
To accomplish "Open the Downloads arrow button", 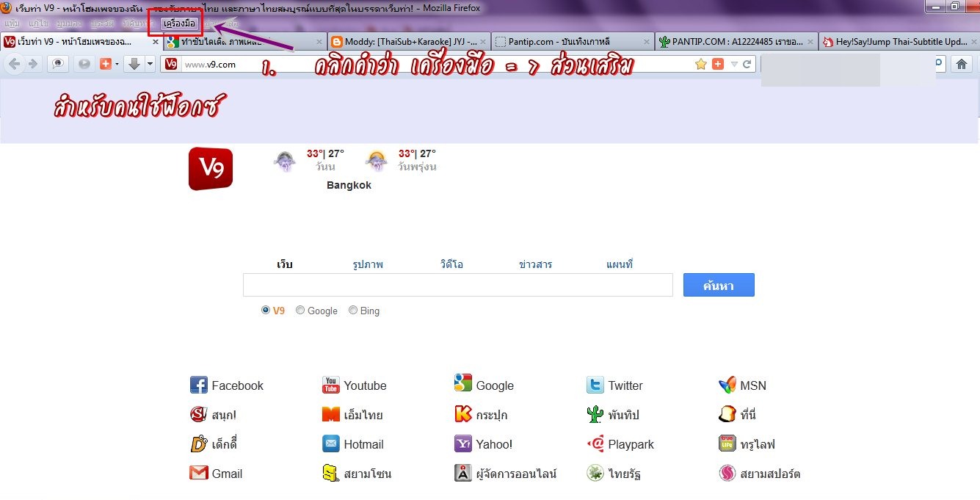I will tap(134, 64).
